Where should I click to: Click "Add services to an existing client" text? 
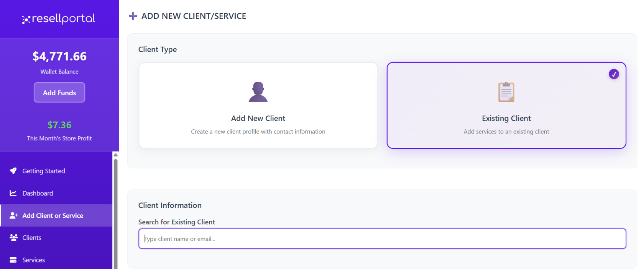[x=506, y=132]
